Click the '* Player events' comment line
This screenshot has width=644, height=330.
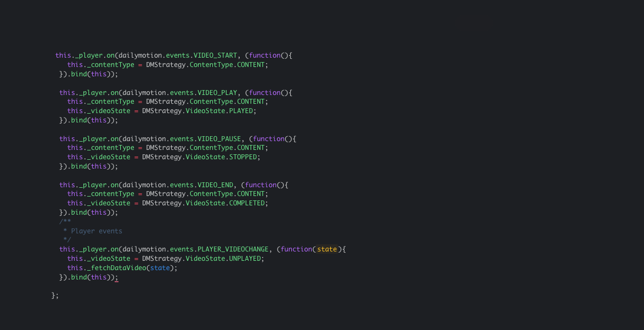(x=93, y=231)
